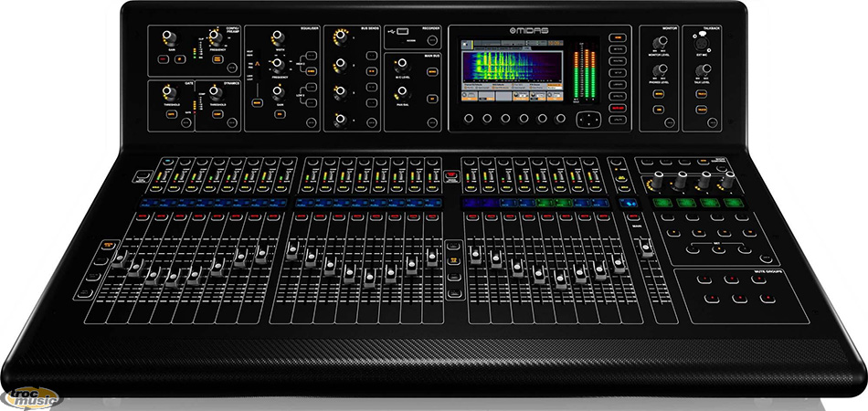Click the Main Bus Pan/Bal knob
The image size is (868, 411).
402,92
